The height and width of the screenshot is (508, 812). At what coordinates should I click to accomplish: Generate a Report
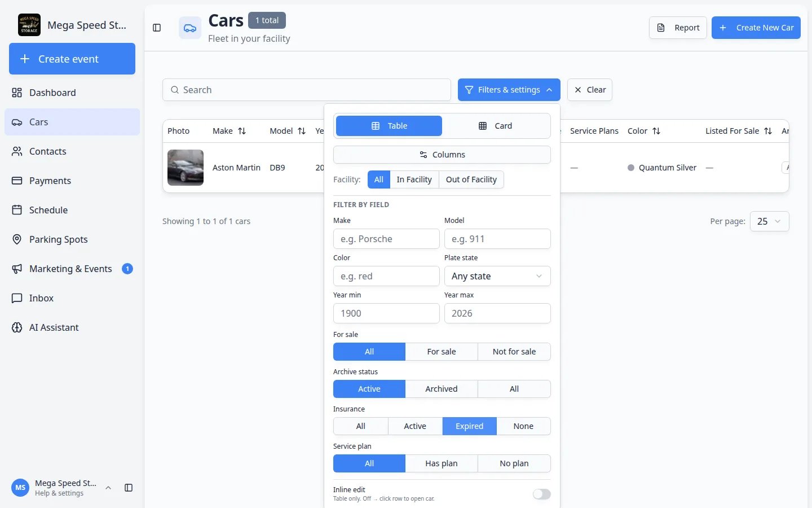[x=678, y=28]
